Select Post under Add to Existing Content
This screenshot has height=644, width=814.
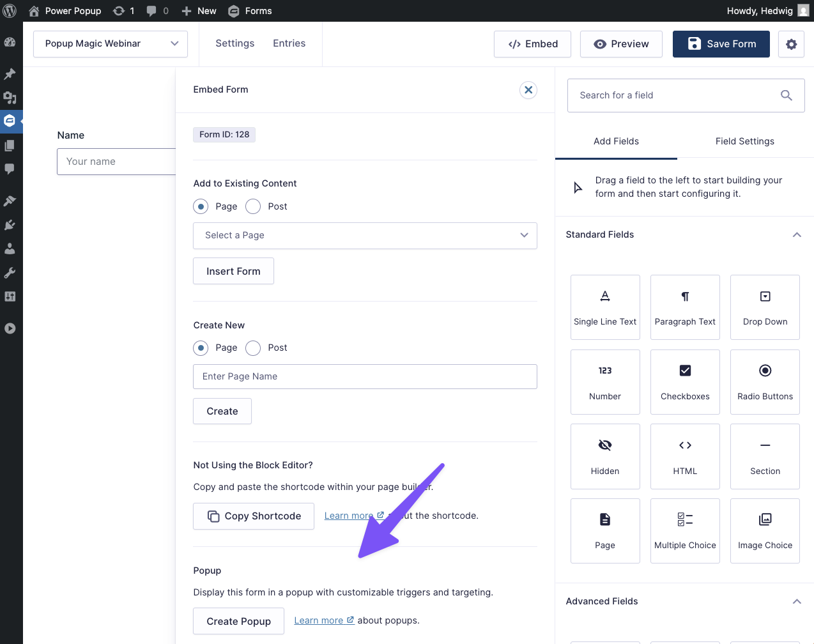(x=254, y=206)
